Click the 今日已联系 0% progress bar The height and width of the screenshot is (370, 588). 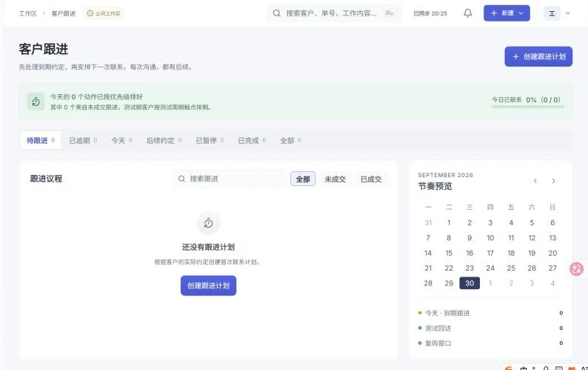(x=527, y=107)
